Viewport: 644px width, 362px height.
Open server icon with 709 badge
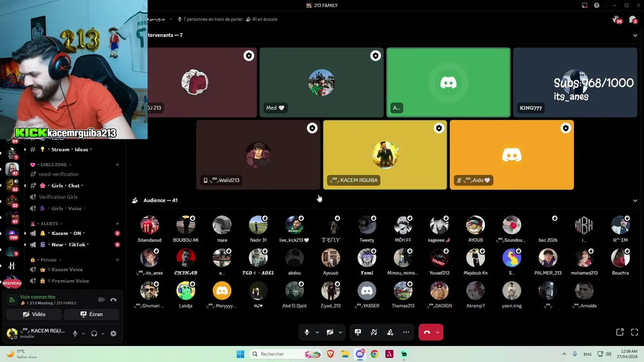pyautogui.click(x=12, y=234)
